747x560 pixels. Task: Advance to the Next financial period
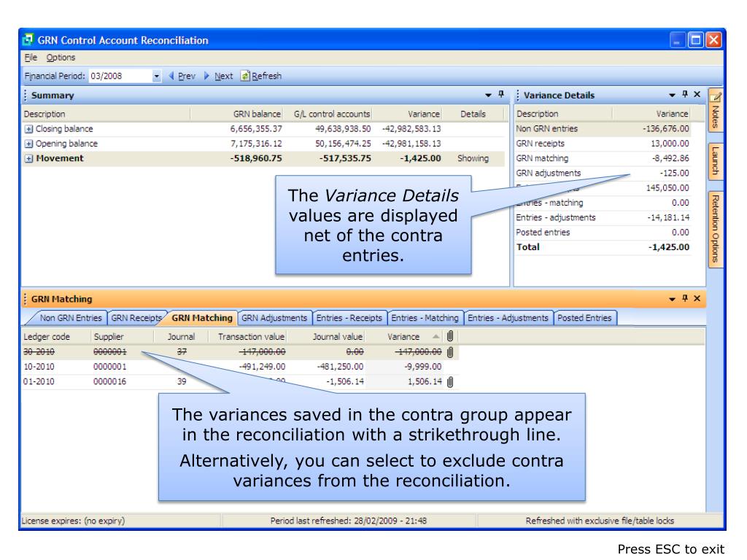pyautogui.click(x=219, y=76)
